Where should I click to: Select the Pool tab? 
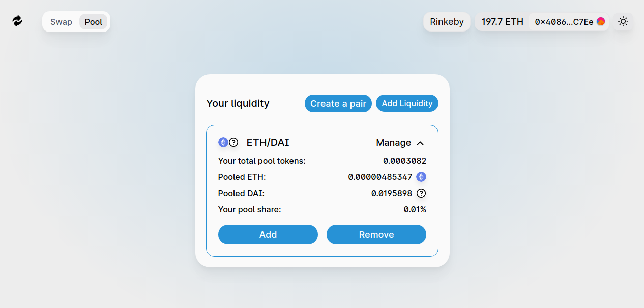pyautogui.click(x=94, y=22)
